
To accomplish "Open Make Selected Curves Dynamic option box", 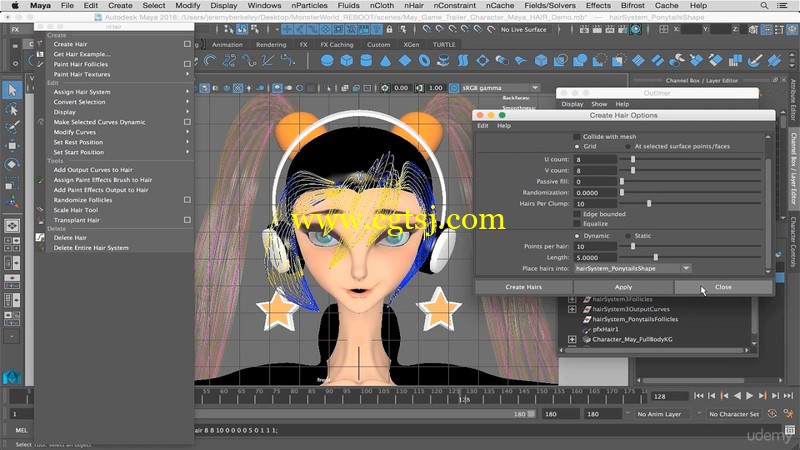I will click(187, 122).
